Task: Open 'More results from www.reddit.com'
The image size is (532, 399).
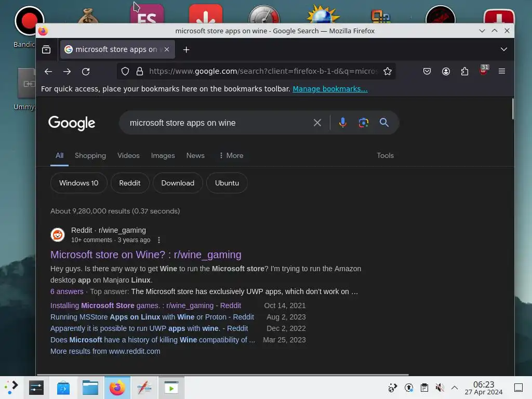Action: coord(105,351)
